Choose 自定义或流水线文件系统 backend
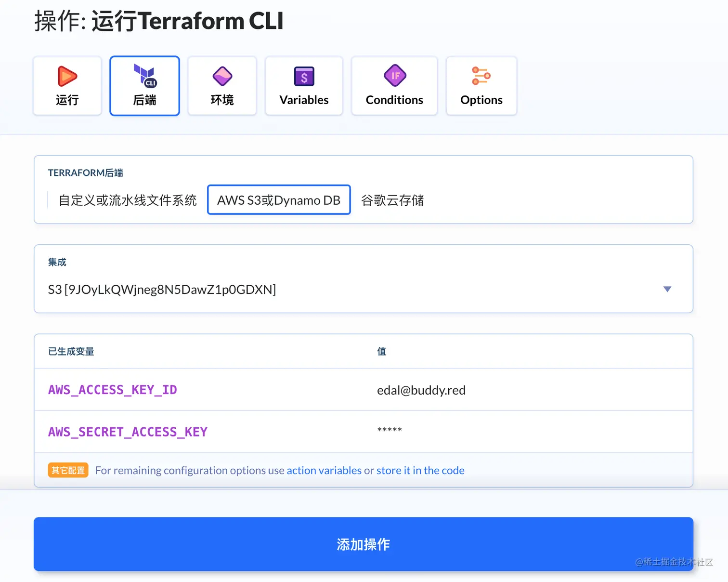This screenshot has width=728, height=582. (128, 200)
